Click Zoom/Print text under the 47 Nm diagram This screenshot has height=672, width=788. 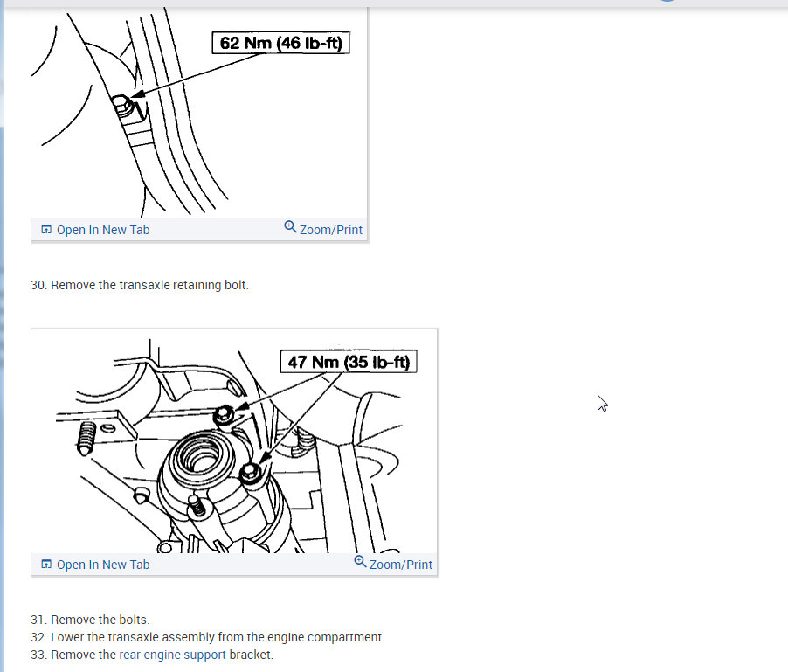tap(400, 565)
